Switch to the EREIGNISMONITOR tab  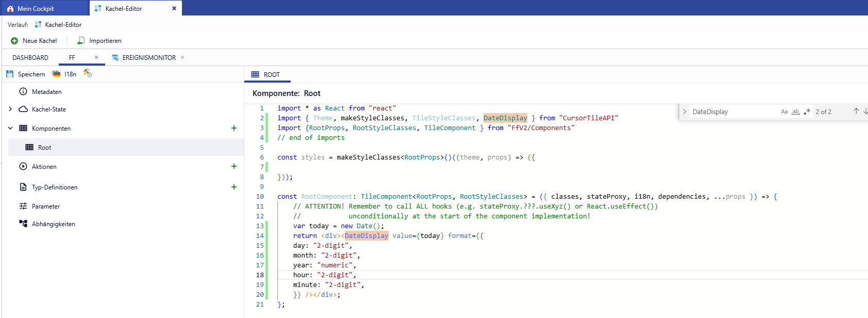point(148,58)
